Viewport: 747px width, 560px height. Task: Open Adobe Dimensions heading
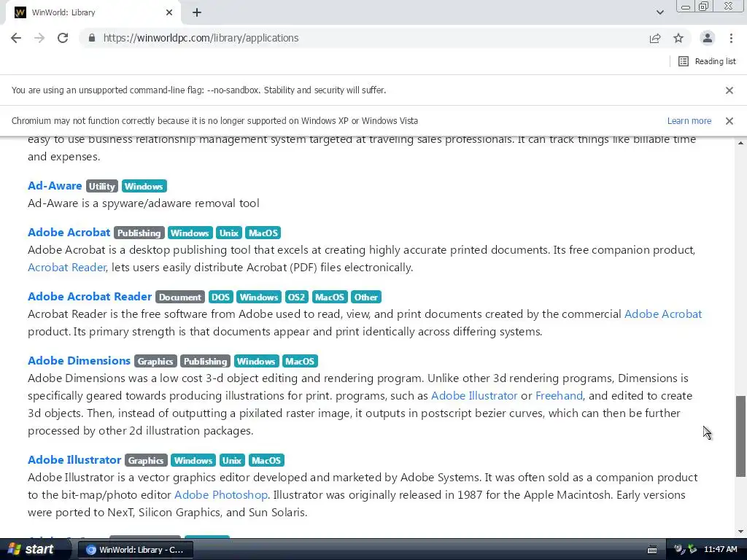point(79,361)
